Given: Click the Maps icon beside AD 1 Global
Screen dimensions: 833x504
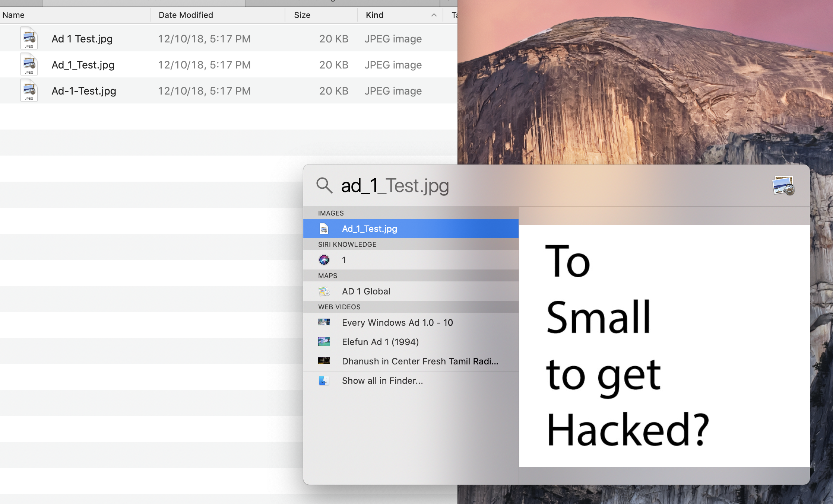Looking at the screenshot, I should [x=324, y=291].
